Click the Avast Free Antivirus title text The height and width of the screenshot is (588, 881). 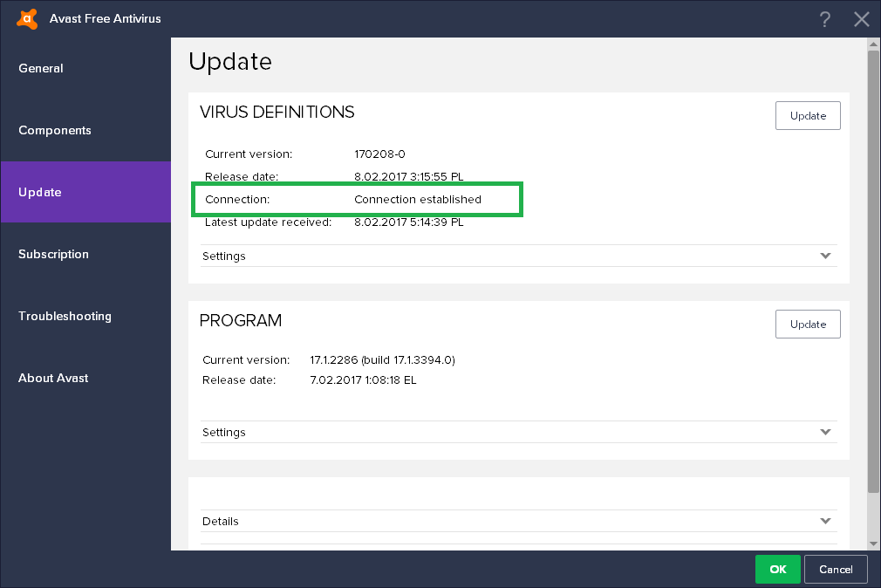pyautogui.click(x=105, y=18)
